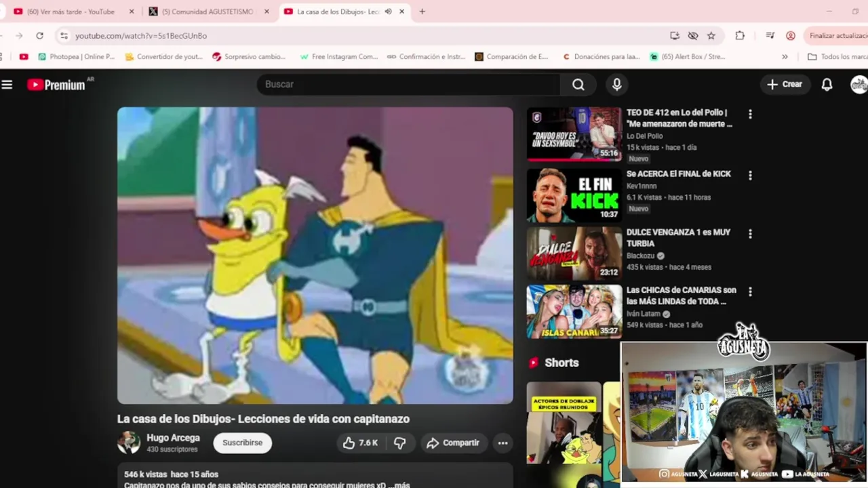
Task: Focus the Buscar search field
Action: pyautogui.click(x=408, y=84)
